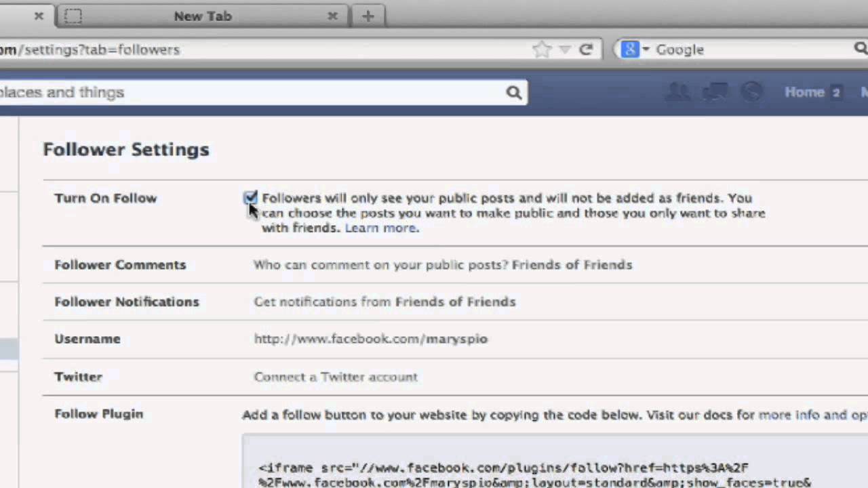Image resolution: width=868 pixels, height=488 pixels.
Task: Open Facebook messages icon
Action: click(715, 92)
